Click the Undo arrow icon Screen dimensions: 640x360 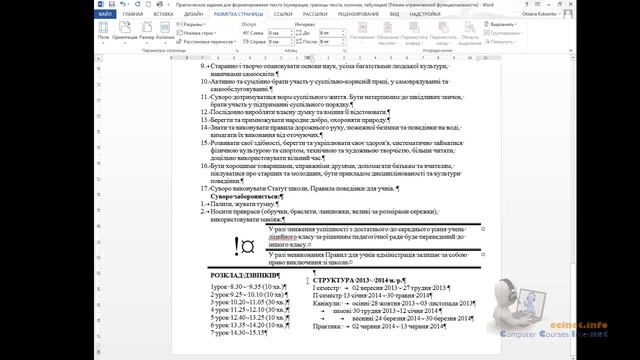[122, 4]
